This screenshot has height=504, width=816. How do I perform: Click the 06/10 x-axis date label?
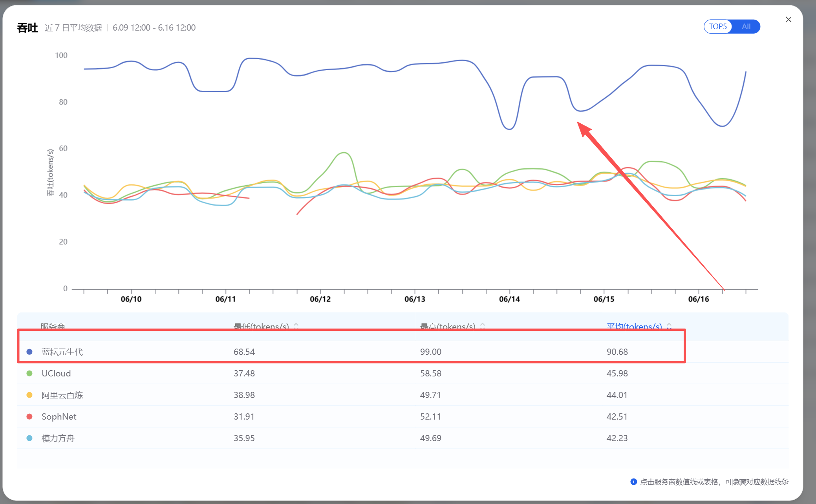[131, 299]
